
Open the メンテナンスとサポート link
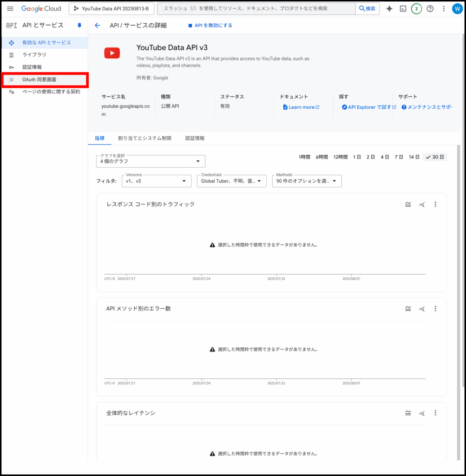point(427,107)
